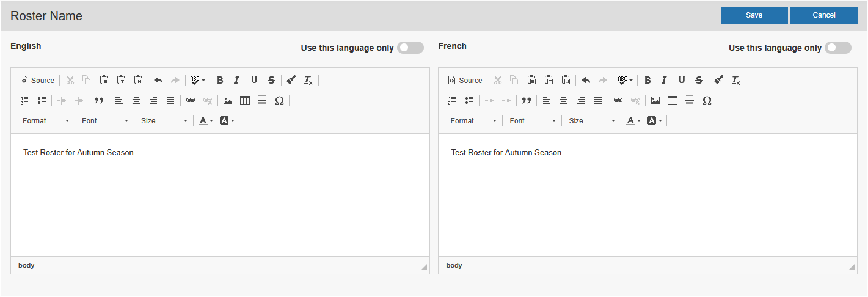The image size is (868, 297).
Task: Click Bold icon in English editor
Action: (220, 80)
